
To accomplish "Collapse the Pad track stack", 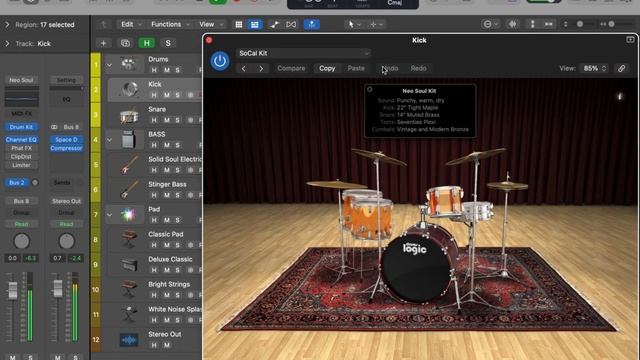I will pos(109,215).
